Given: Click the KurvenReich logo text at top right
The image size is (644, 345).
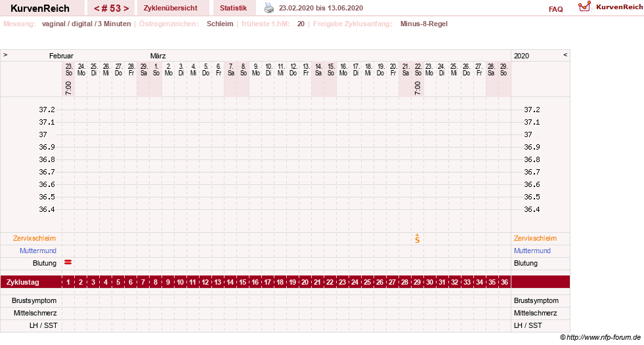Looking at the screenshot, I should pos(619,7).
